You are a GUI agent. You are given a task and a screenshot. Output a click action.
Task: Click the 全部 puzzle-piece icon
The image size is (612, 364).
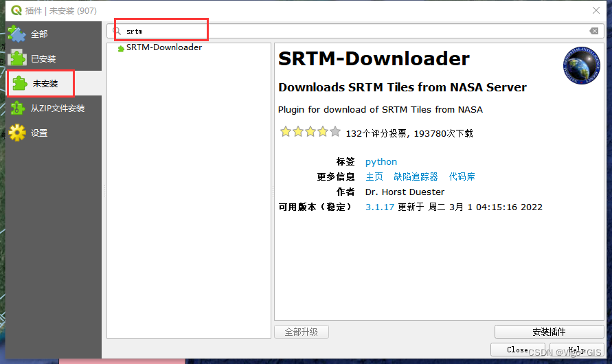16,34
